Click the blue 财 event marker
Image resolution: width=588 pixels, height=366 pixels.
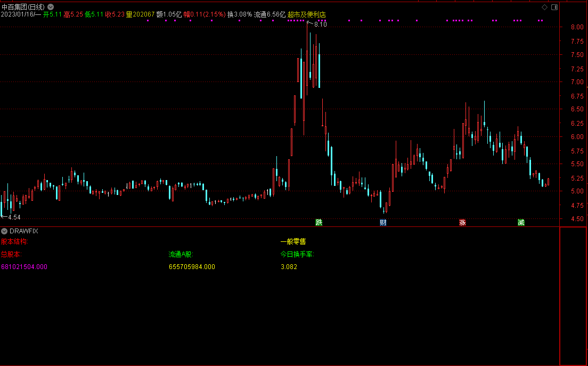383,222
